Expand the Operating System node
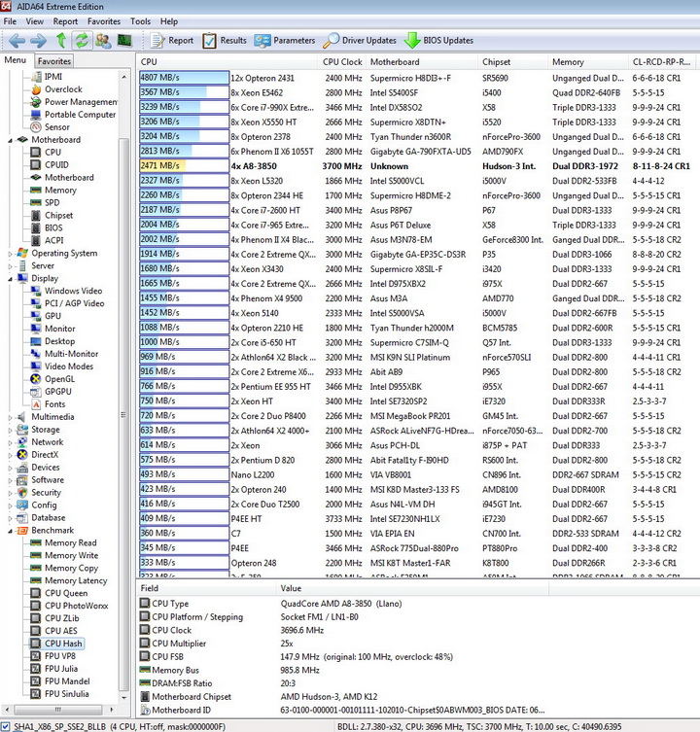 click(x=11, y=254)
